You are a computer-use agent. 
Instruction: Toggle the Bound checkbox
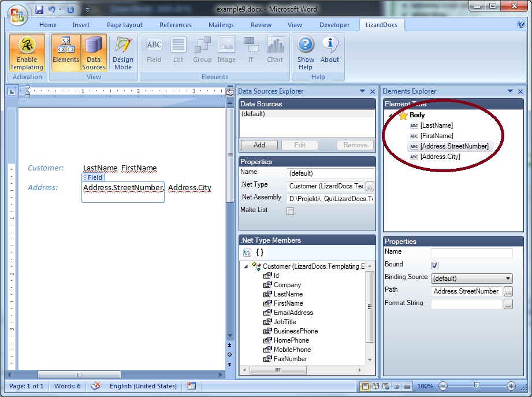click(x=434, y=265)
